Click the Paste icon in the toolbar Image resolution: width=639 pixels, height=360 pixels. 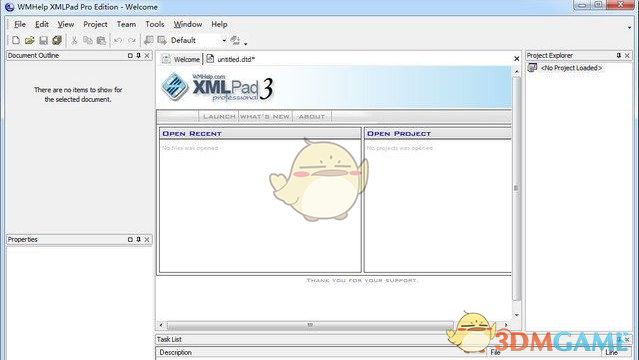click(101, 40)
